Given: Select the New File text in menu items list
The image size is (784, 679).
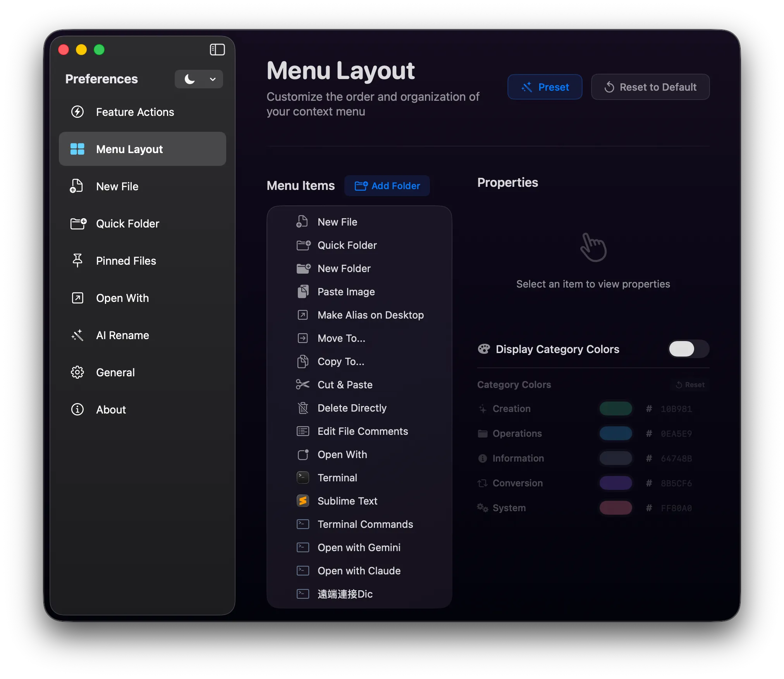Looking at the screenshot, I should click(x=337, y=222).
